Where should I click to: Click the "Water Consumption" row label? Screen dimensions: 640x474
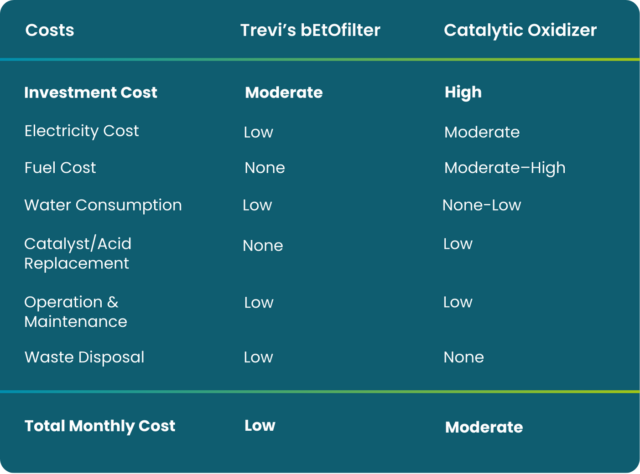103,205
